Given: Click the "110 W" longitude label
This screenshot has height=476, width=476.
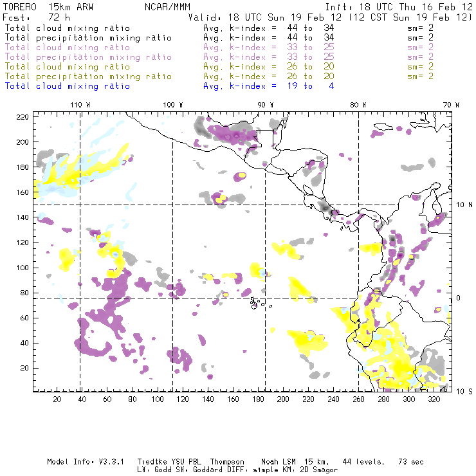Looking at the screenshot, I should (80, 105).
